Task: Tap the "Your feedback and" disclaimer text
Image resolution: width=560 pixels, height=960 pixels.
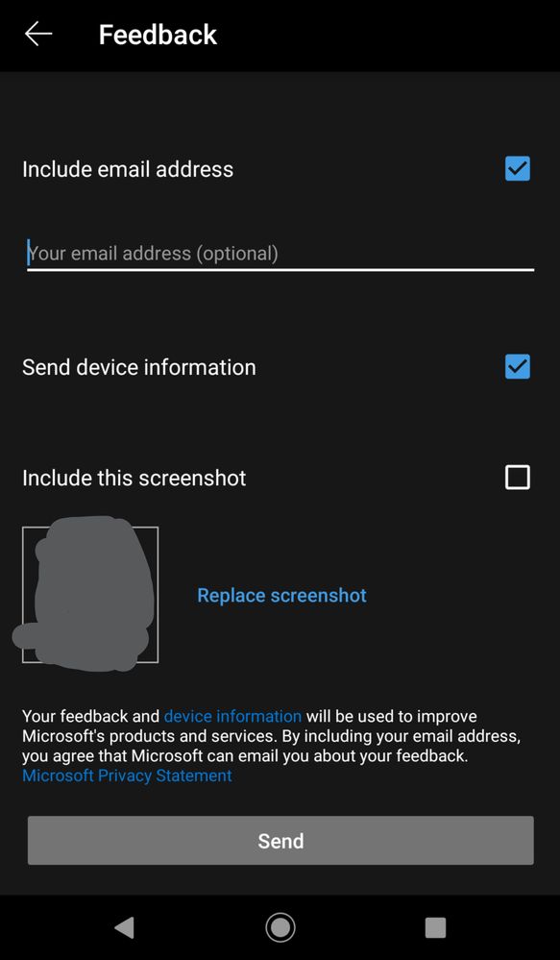Action: tap(91, 716)
